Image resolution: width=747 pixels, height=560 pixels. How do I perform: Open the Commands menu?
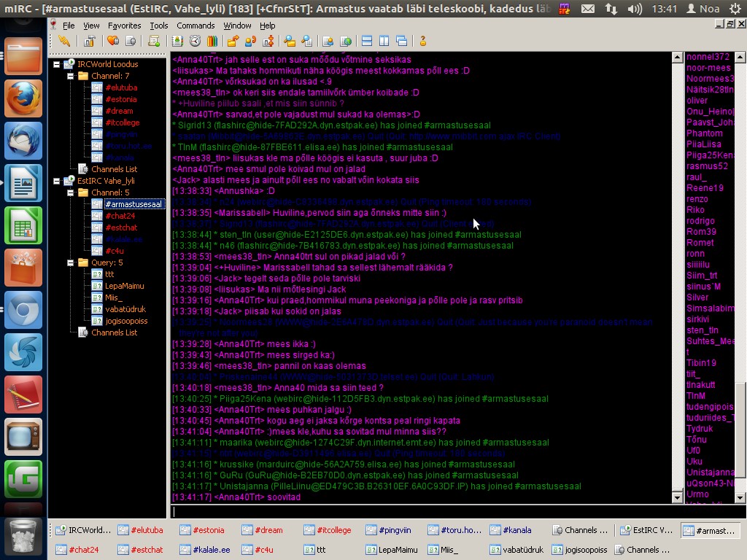point(196,26)
